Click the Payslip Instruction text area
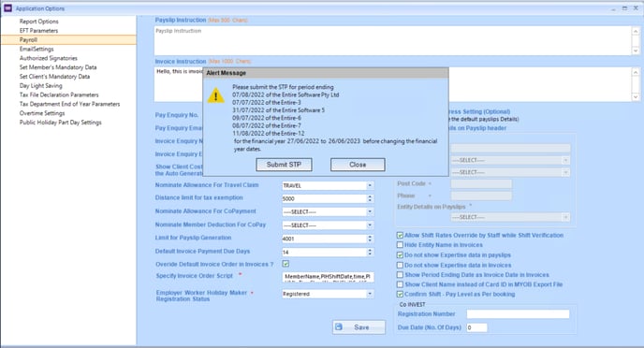This screenshot has height=348, width=644. pos(392,40)
